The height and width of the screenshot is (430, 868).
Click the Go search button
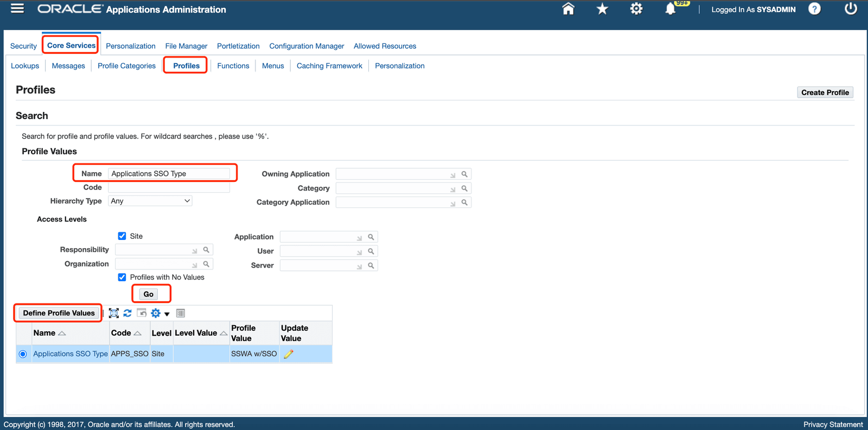pos(149,294)
